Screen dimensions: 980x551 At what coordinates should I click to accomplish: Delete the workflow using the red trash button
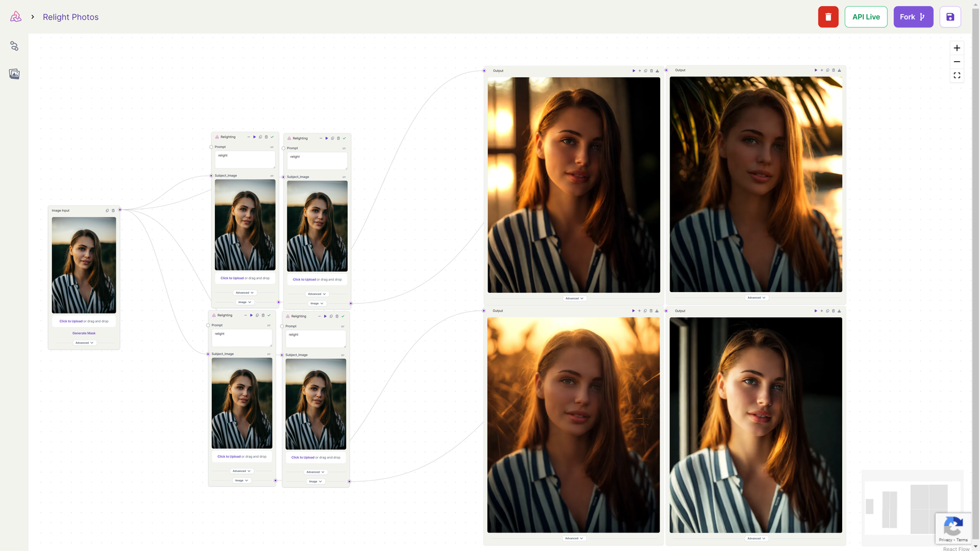click(x=828, y=17)
